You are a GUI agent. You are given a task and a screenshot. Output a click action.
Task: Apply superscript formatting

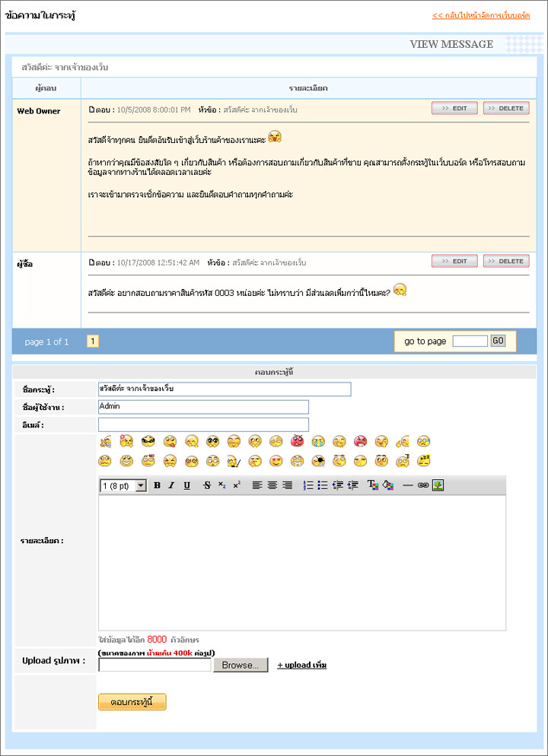click(x=237, y=485)
